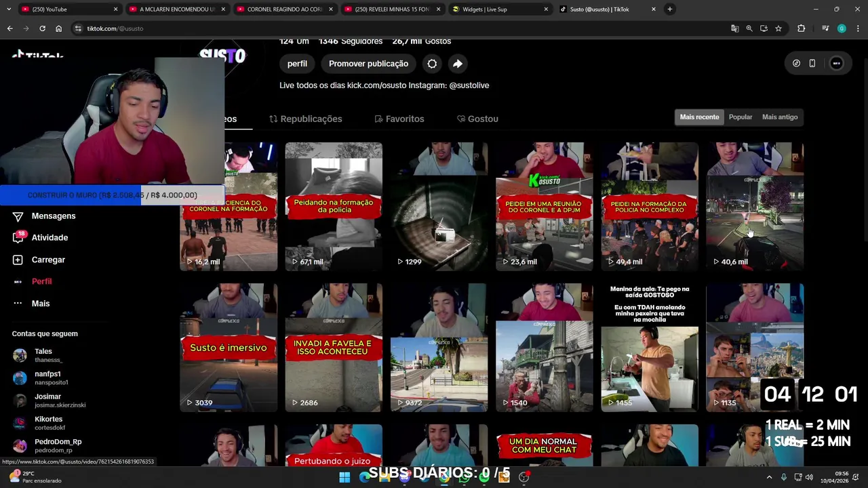Open Mensagens in the sidebar

coord(45,216)
